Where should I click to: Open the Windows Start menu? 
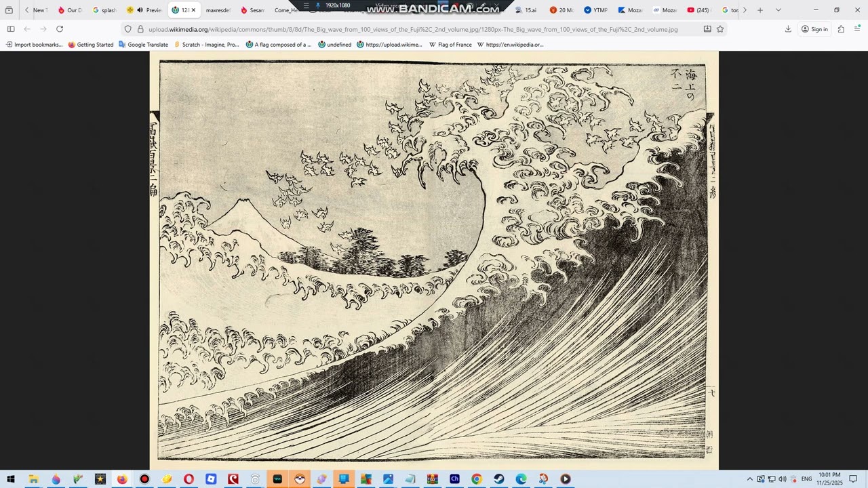pyautogui.click(x=11, y=479)
